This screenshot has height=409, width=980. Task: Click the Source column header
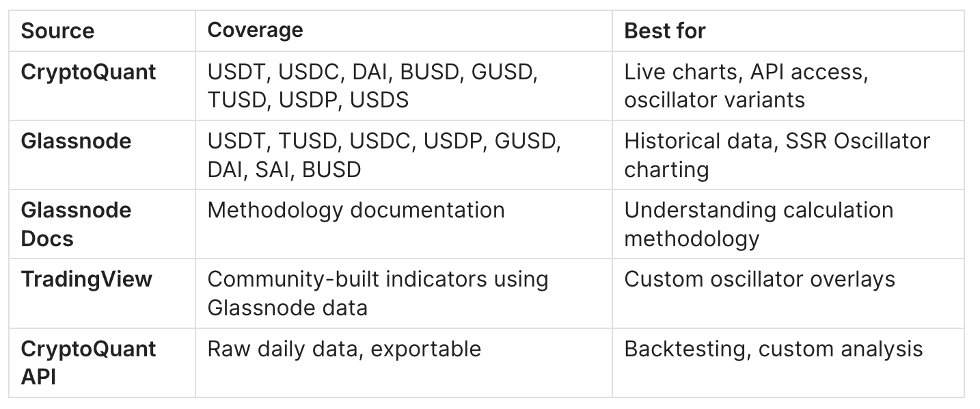57,31
